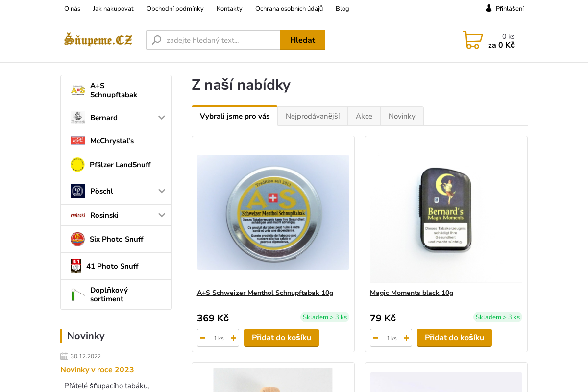Viewport: 588px width, 392px height.
Task: Open the Obchodní podmínky menu item
Action: tap(175, 8)
